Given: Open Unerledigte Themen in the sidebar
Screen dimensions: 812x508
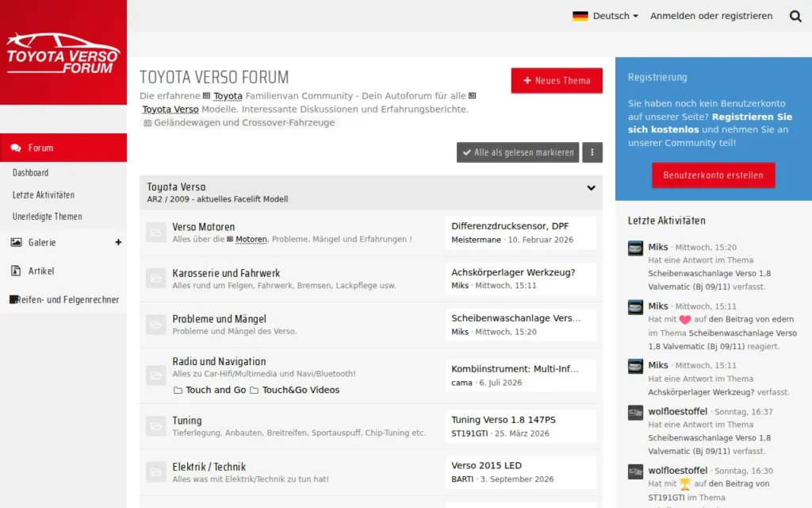Looking at the screenshot, I should pyautogui.click(x=47, y=217).
